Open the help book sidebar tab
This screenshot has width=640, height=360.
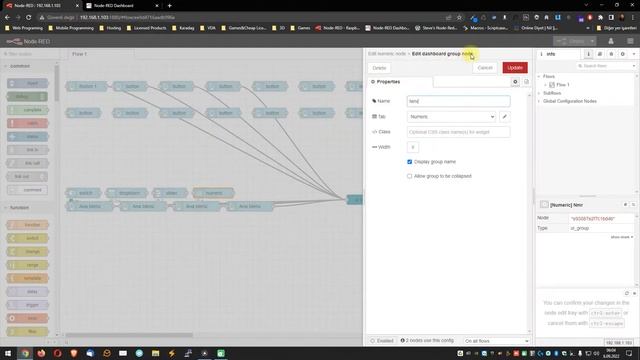[x=600, y=54]
